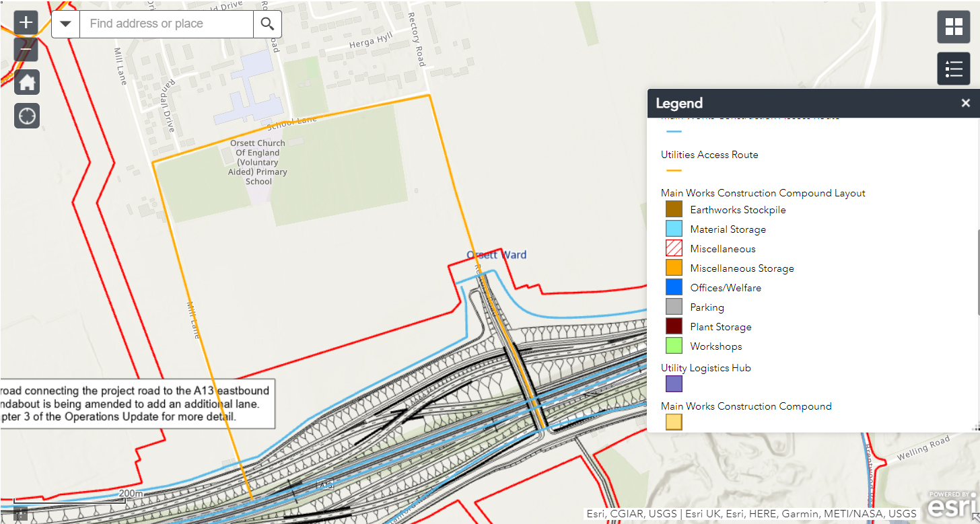Image resolution: width=980 pixels, height=524 pixels.
Task: Focus the Find address or place field
Action: pos(166,24)
